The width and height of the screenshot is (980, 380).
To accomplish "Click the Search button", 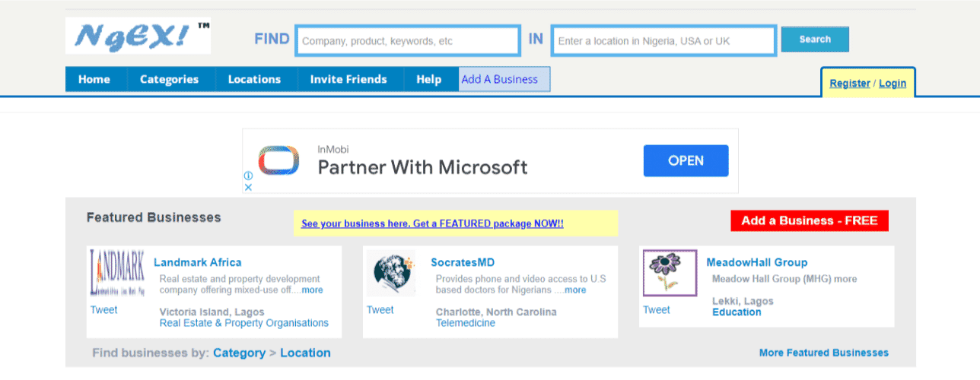I will coord(815,40).
